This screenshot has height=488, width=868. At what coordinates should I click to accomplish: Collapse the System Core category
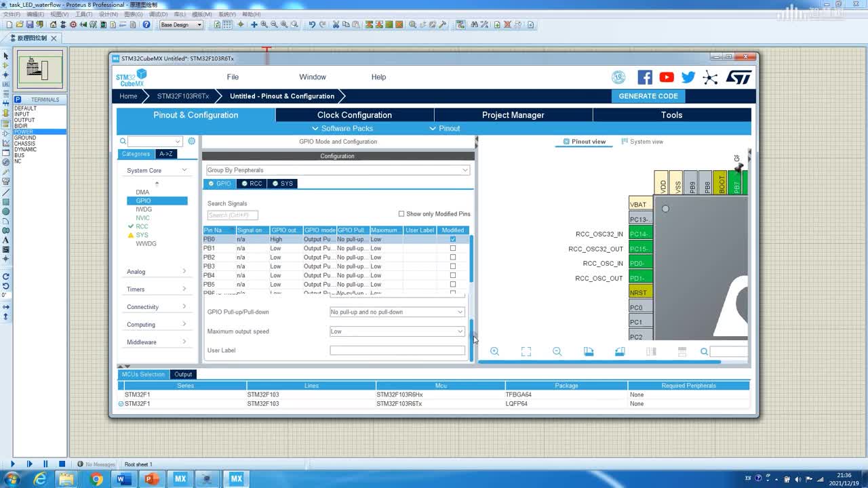tap(184, 170)
